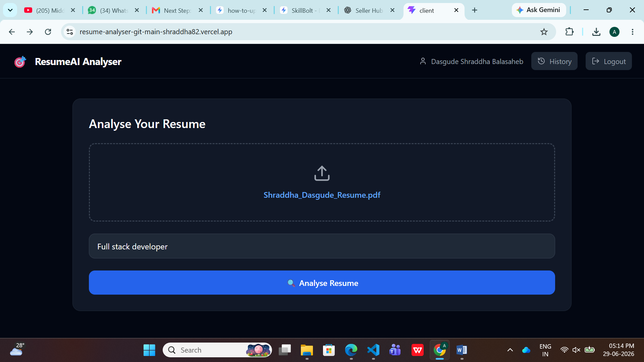Open the Extensions puzzle icon
The image size is (644, 362).
pyautogui.click(x=570, y=32)
